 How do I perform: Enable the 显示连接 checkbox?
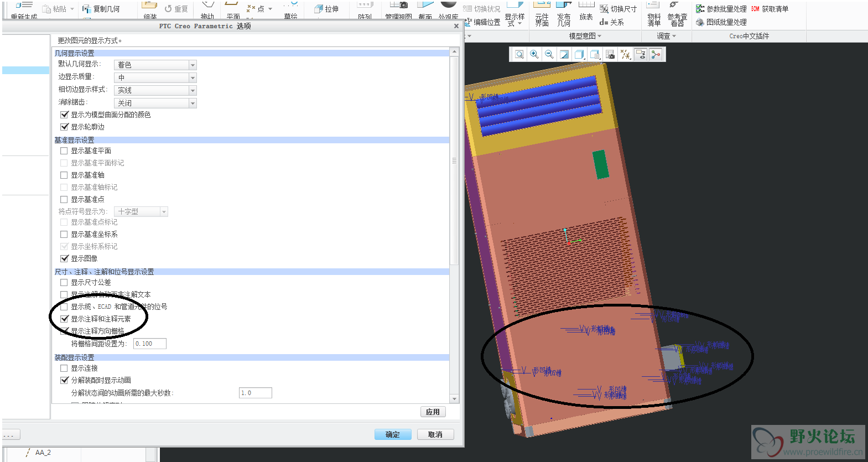pos(64,368)
